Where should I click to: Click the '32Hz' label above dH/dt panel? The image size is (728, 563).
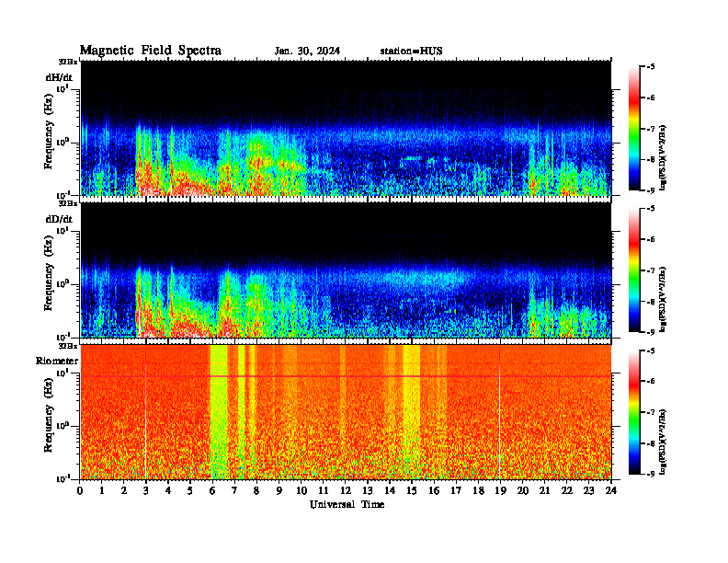(68, 62)
